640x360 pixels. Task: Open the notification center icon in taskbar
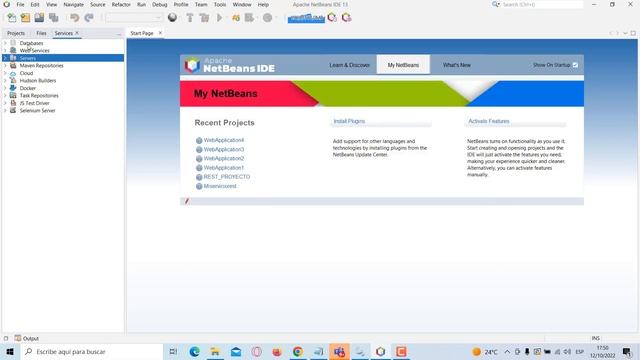coord(627,351)
